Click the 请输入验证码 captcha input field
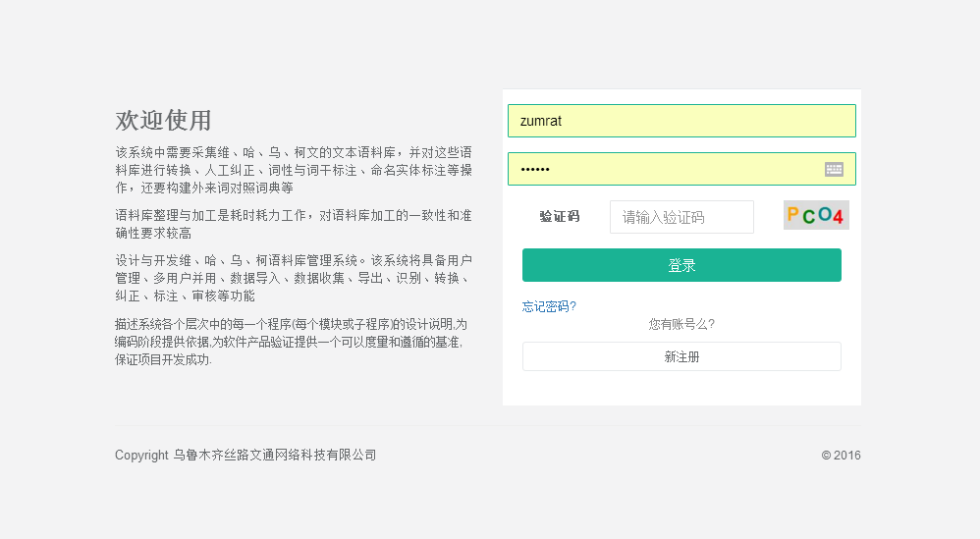The width and height of the screenshot is (980, 539). click(681, 217)
